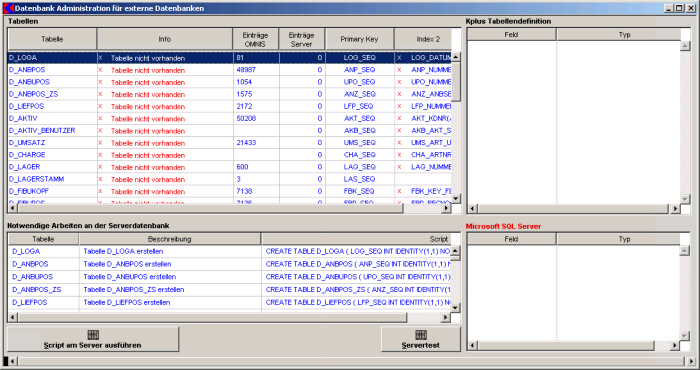Click OMNIS entry count 50208
The height and width of the screenshot is (370, 700).
(x=246, y=118)
